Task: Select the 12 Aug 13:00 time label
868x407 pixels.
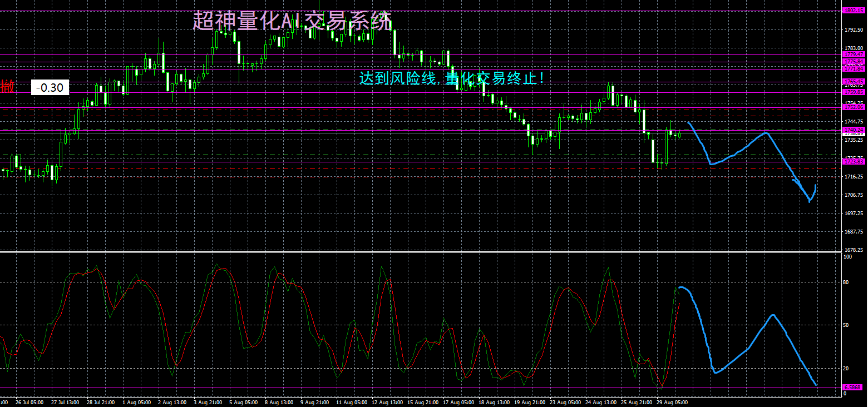Action: 387,402
